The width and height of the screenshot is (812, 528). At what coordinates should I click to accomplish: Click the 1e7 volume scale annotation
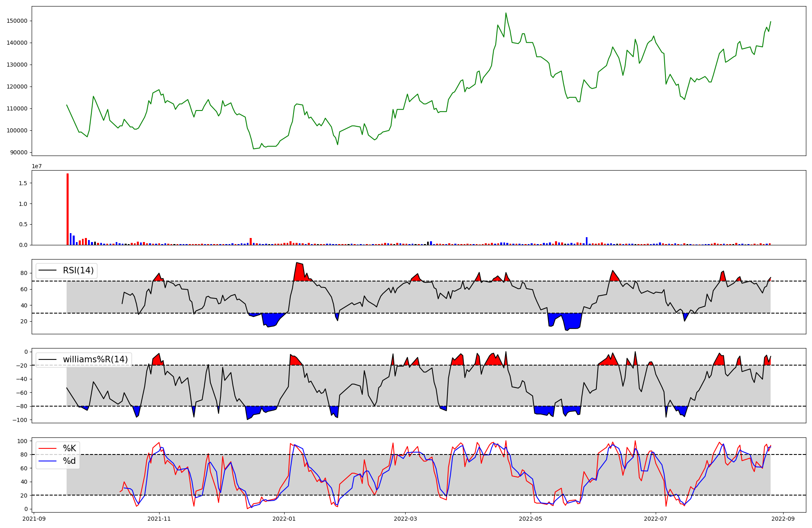pos(37,166)
